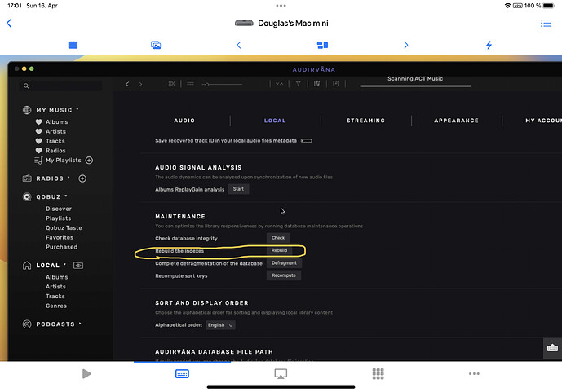This screenshot has width=562, height=392.
Task: Tap the three-dot multitasking menu at top
Action: click(281, 6)
